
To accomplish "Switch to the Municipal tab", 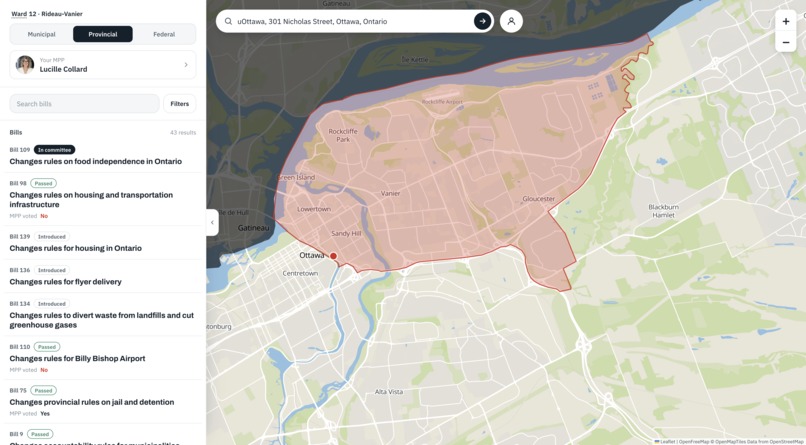I will click(41, 34).
